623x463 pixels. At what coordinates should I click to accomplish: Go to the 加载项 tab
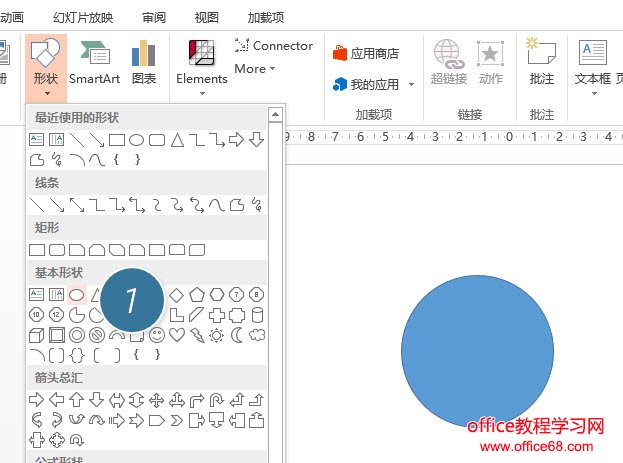tap(266, 17)
